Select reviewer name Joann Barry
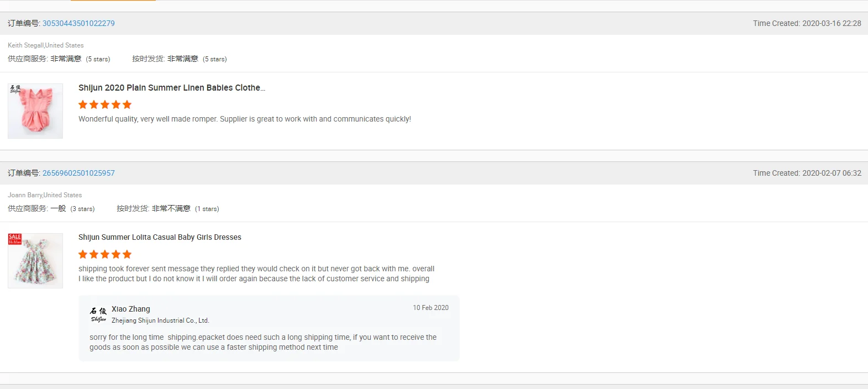 click(25, 195)
